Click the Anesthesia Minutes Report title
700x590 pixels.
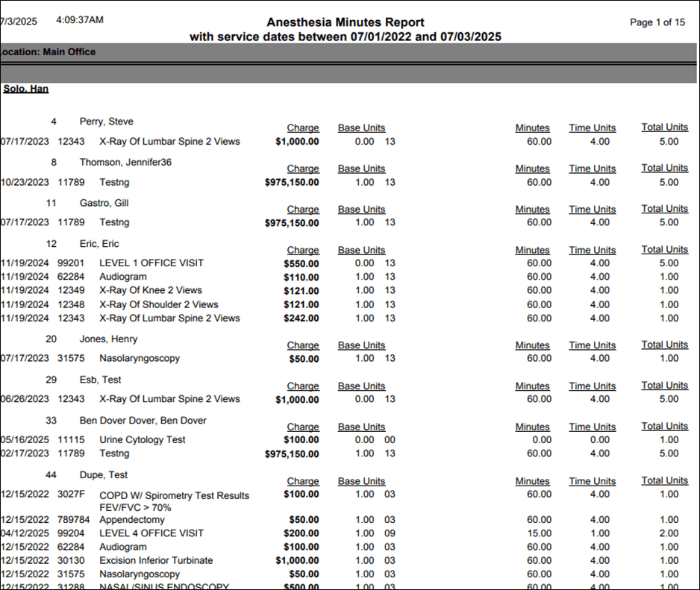[346, 22]
